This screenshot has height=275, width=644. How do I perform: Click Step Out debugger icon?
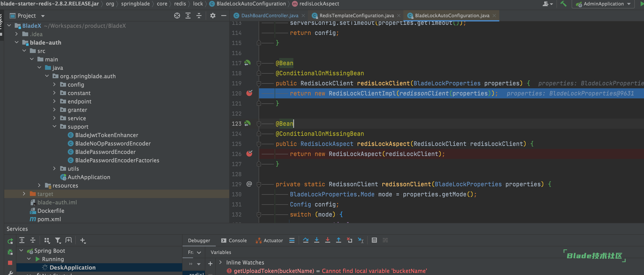click(x=338, y=240)
